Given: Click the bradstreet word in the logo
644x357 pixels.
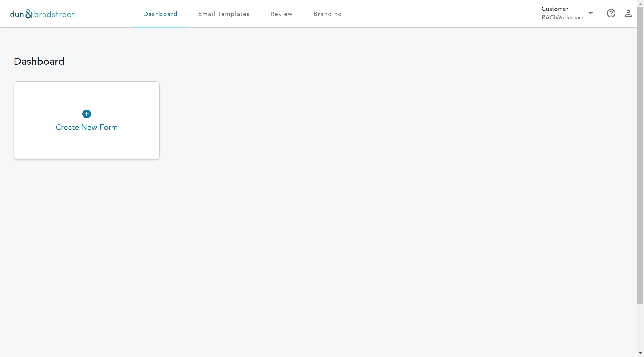Looking at the screenshot, I should [54, 14].
